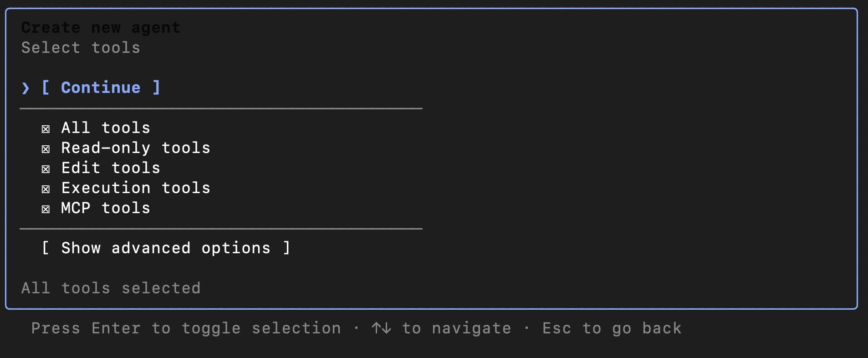Viewport: 868px width, 358px height.
Task: Click the Edit tools label
Action: coord(111,168)
